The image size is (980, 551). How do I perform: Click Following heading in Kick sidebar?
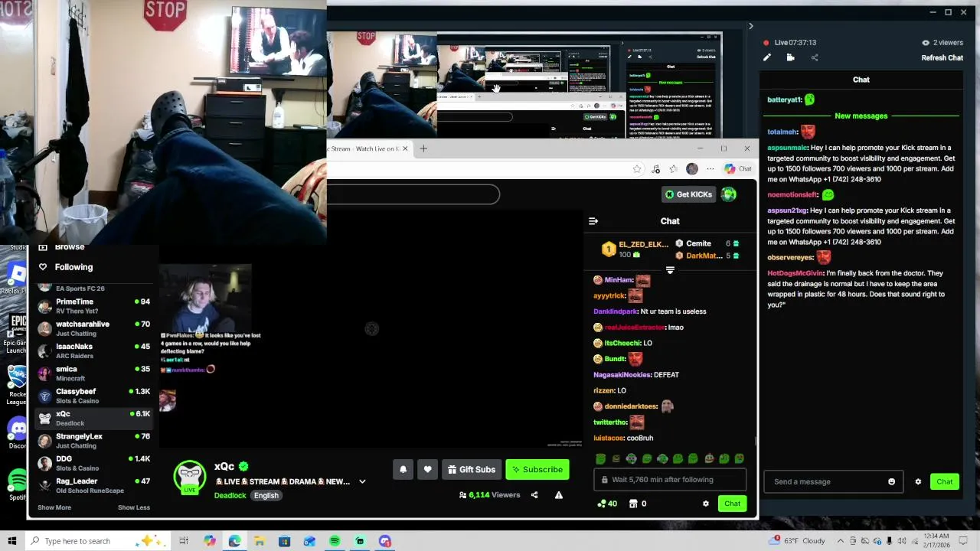coord(73,267)
